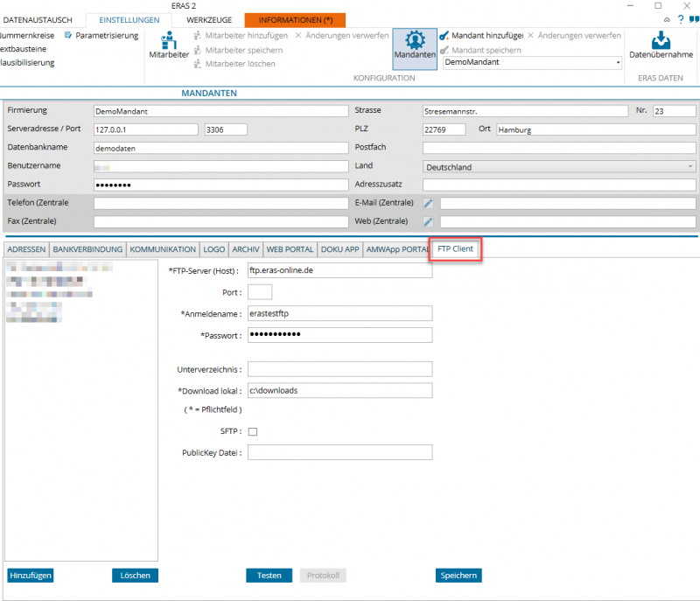Select the Download lokal path field
700x601 pixels.
coord(339,390)
